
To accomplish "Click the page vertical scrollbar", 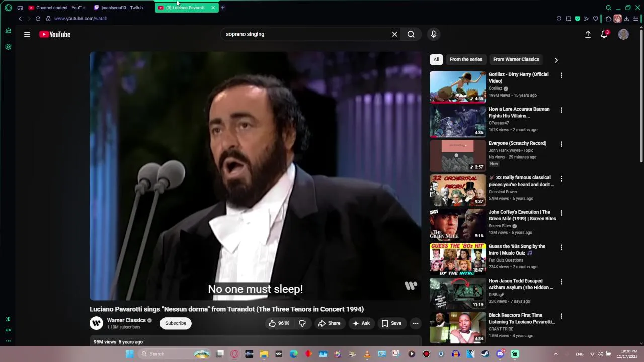I will coord(641,96).
